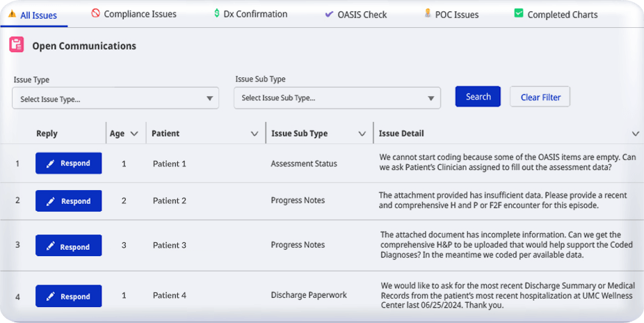Open the Issue Detail column chevron
644x323 pixels.
point(635,134)
